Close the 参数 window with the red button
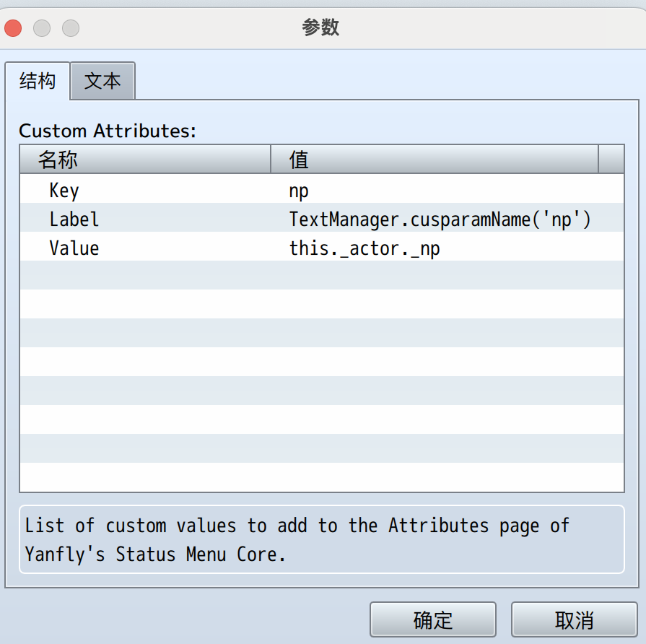Image resolution: width=646 pixels, height=644 pixels. tap(13, 28)
